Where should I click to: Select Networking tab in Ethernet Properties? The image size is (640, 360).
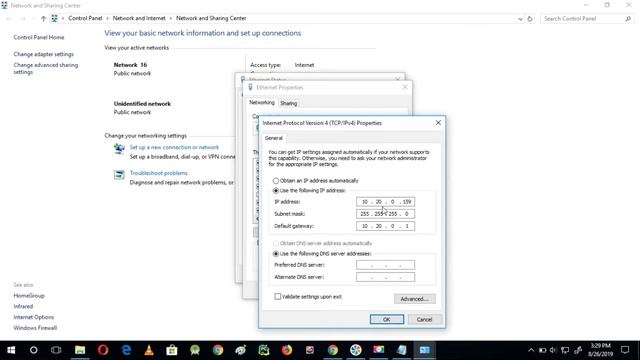click(x=262, y=102)
